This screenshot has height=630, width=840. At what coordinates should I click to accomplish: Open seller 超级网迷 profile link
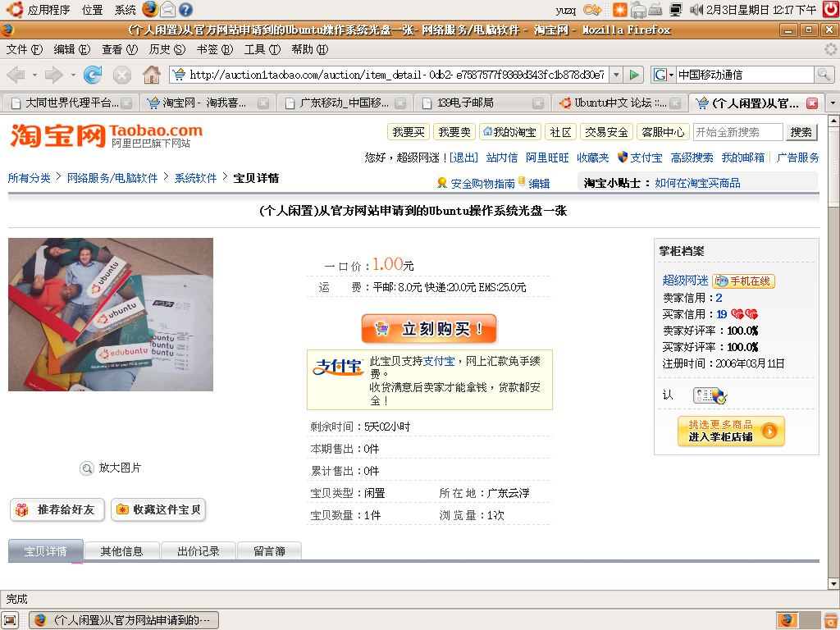(x=685, y=281)
